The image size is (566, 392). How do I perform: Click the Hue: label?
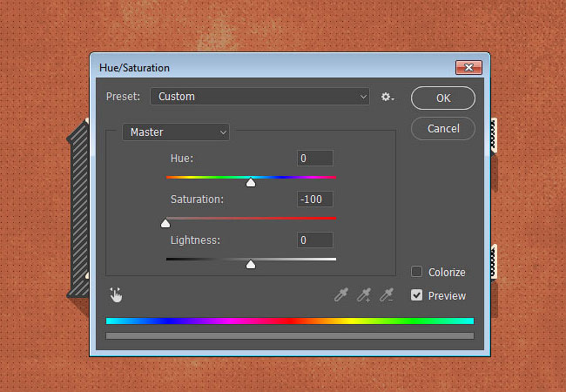point(182,158)
